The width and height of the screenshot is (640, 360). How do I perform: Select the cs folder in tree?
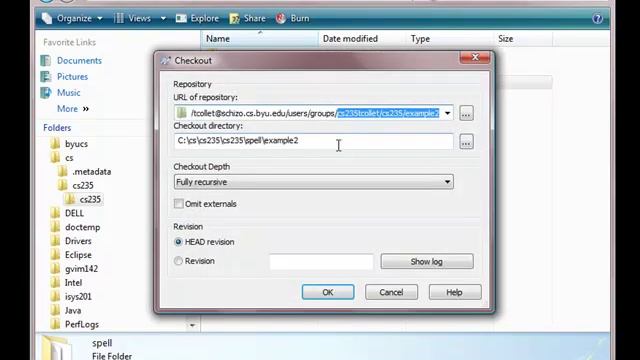tap(69, 158)
